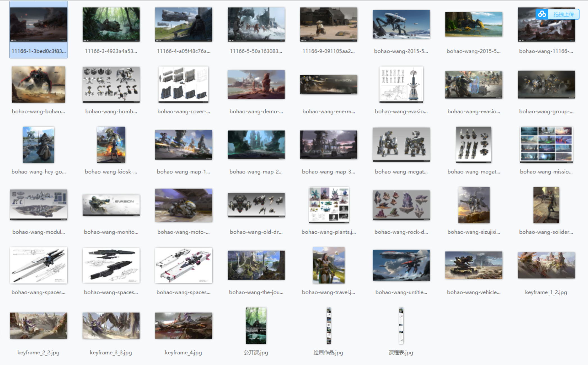588x365 pixels.
Task: Select the keyframe_4.jpg thumbnail
Action: [184, 325]
